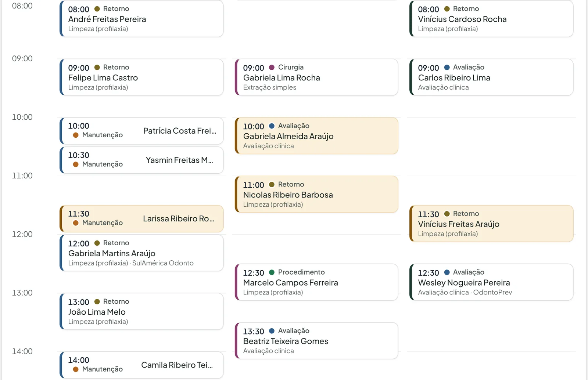Screen dimensions: 588x380
Task: Open Vinícius Cardoso Rocha 08:00 appointment
Action: [491, 18]
